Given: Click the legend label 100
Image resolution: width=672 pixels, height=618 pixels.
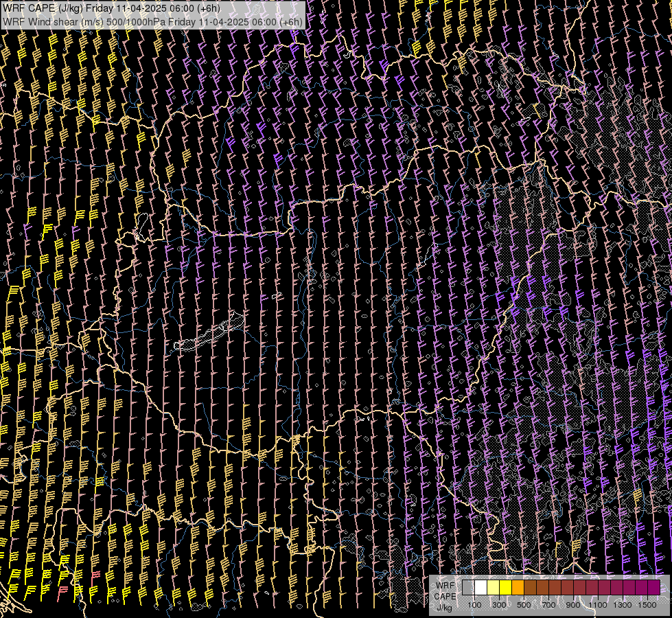Looking at the screenshot, I should 474,605.
